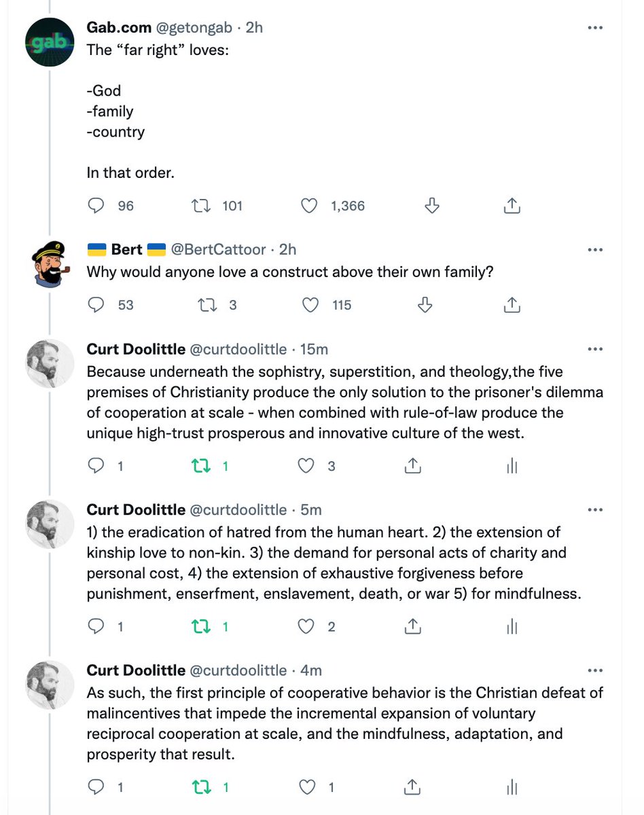This screenshot has width=644, height=815.
Task: Undo retweet on Curt's 15m tweet
Action: [200, 466]
